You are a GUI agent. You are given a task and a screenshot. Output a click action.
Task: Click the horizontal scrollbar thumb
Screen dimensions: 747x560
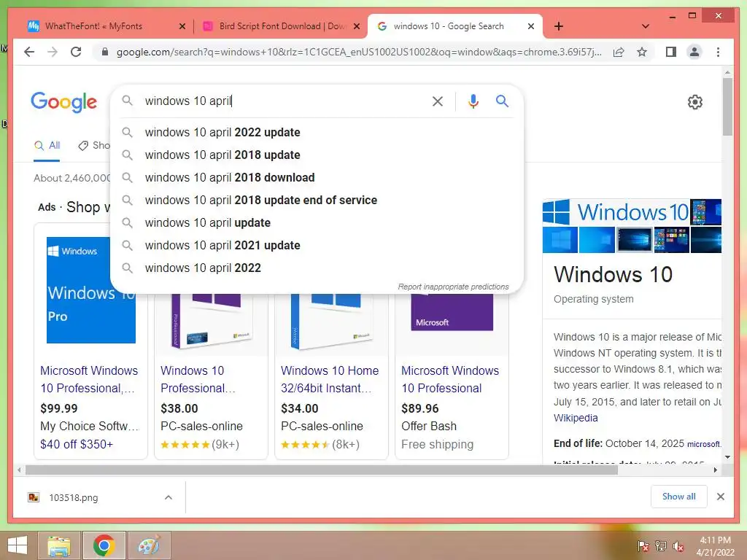[322, 470]
